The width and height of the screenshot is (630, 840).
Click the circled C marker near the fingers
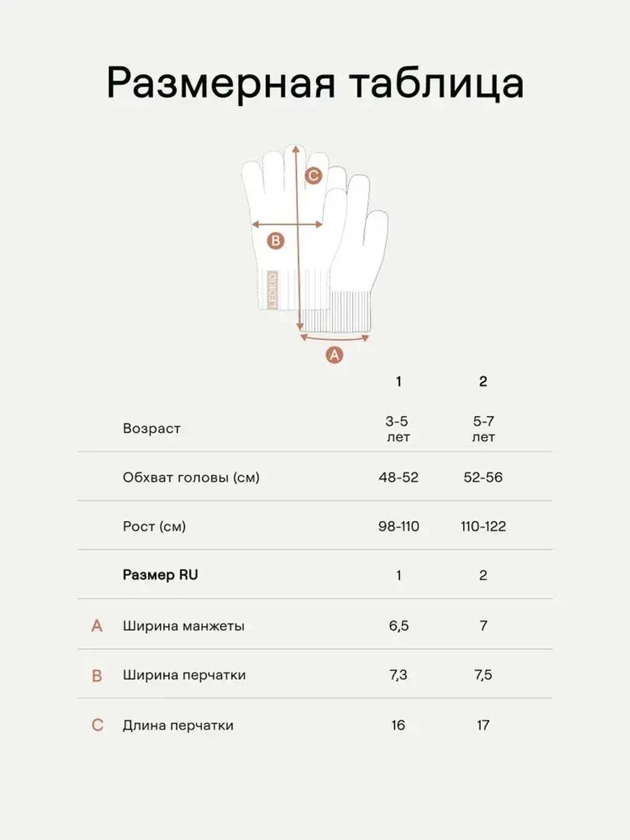[313, 175]
